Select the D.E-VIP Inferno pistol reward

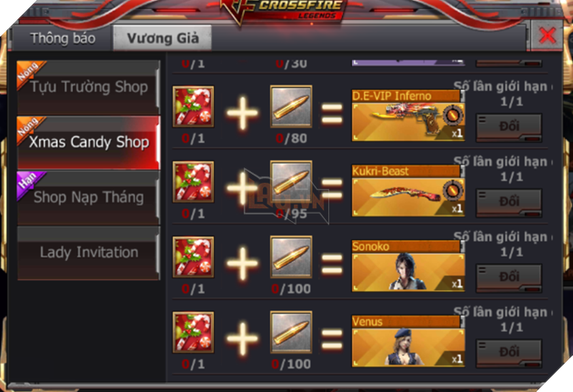point(408,116)
